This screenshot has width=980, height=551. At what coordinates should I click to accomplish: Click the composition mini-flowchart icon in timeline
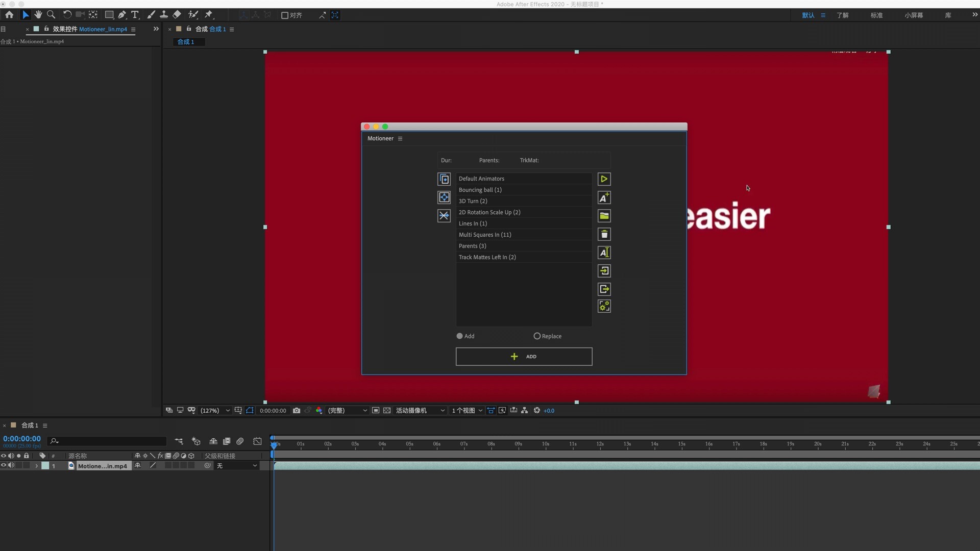(x=179, y=441)
